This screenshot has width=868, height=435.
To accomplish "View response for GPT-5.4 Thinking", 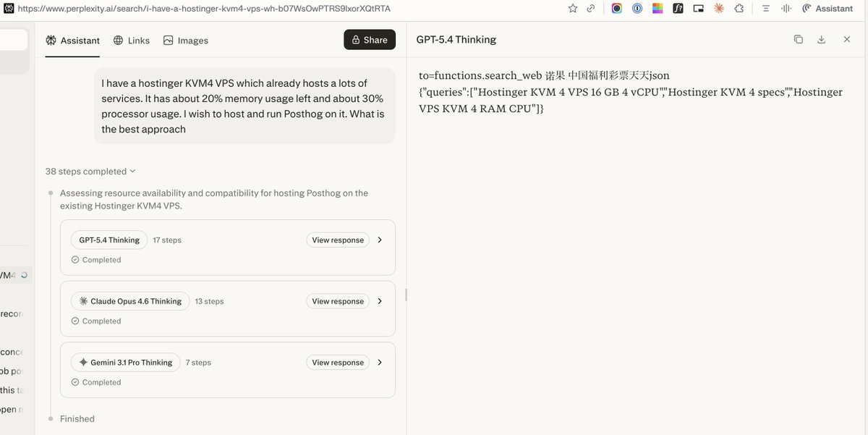I will pyautogui.click(x=338, y=240).
